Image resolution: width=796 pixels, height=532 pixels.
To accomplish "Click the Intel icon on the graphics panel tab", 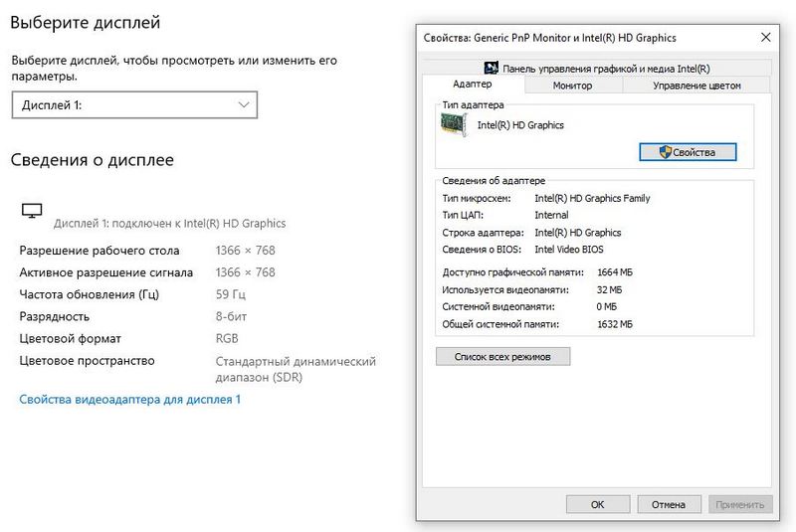I will click(491, 69).
